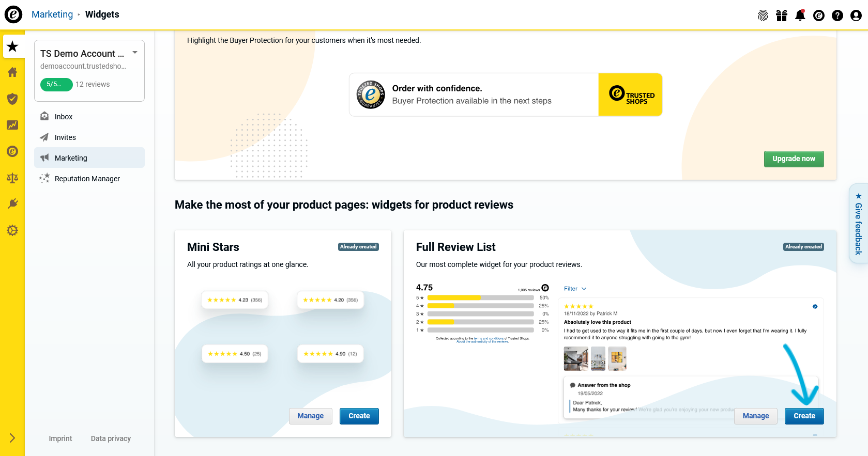Open the Reputation Manager menu item
The height and width of the screenshot is (456, 868).
[x=89, y=179]
